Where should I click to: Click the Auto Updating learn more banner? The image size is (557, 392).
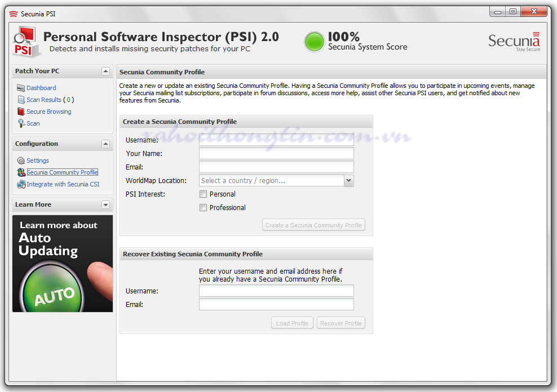coord(63,264)
